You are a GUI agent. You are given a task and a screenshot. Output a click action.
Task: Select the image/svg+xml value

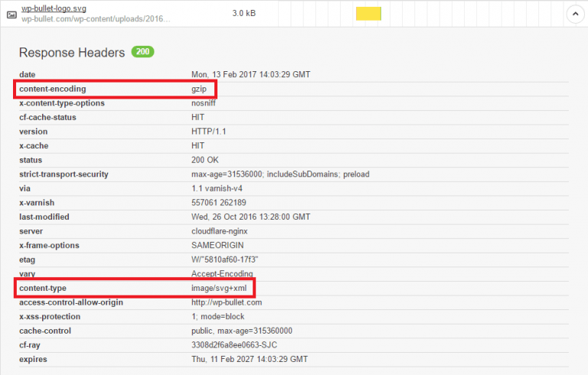tap(219, 288)
